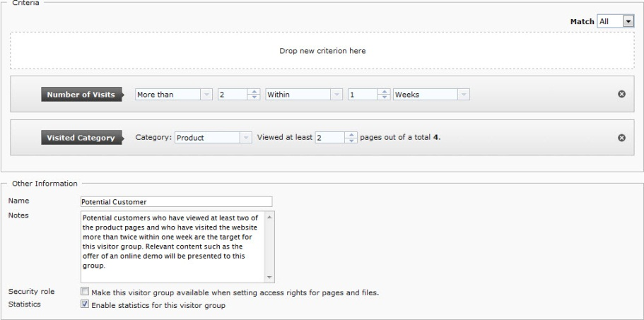Increase the number of visits value

pyautogui.click(x=255, y=92)
